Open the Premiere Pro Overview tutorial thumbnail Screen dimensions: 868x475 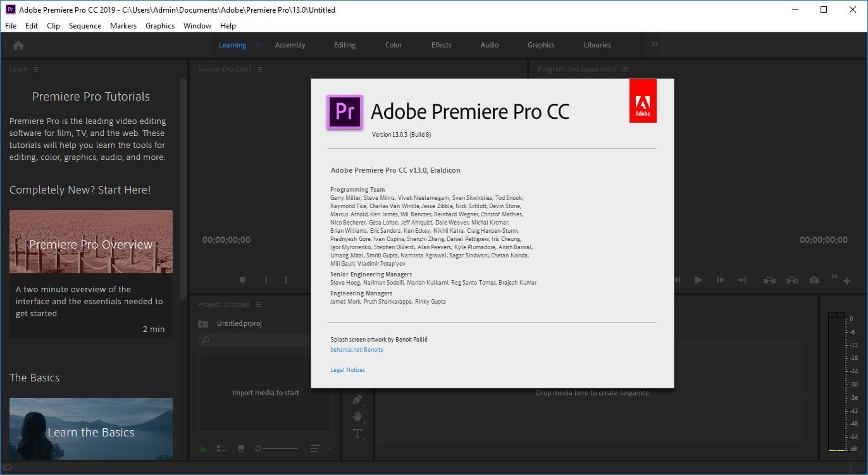(x=90, y=242)
